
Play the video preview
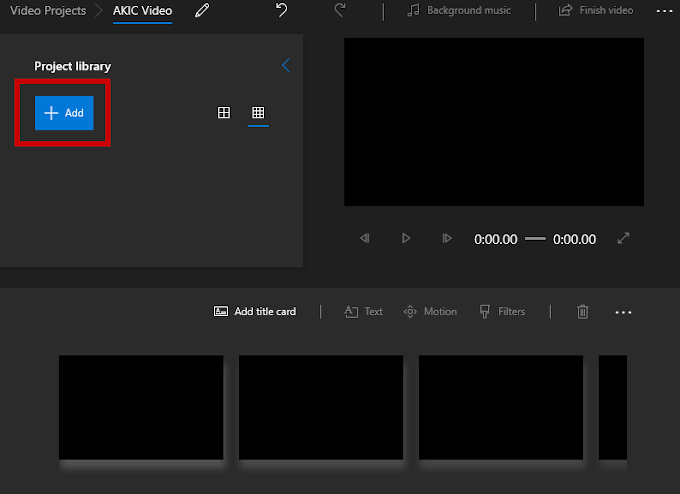pyautogui.click(x=406, y=238)
